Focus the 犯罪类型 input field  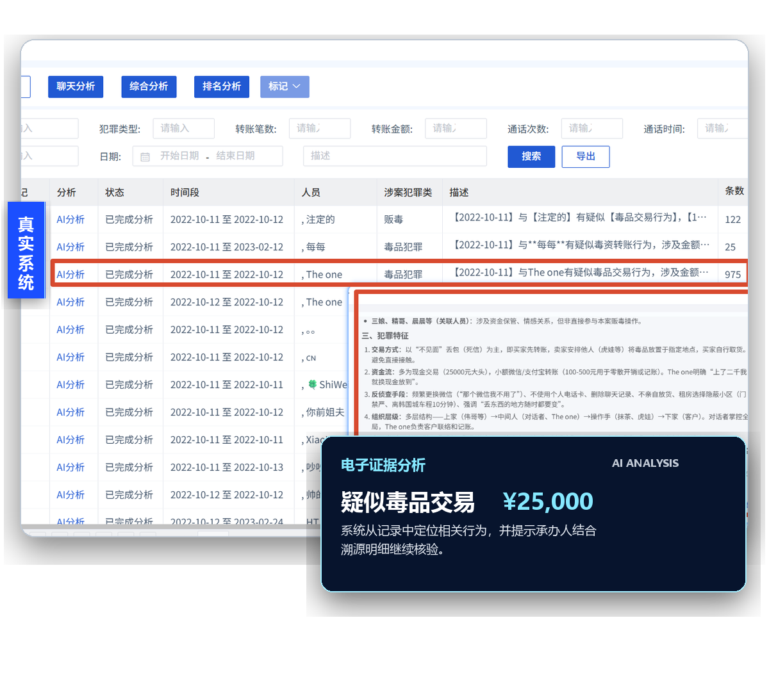(183, 128)
